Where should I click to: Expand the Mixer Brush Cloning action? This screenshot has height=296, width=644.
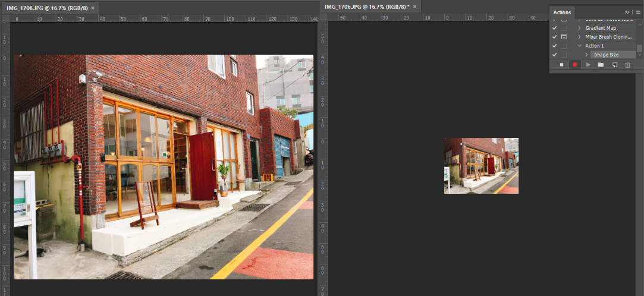(580, 37)
